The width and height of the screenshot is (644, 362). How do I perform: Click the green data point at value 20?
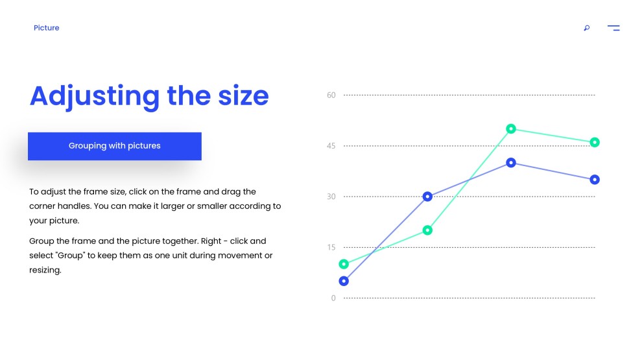(x=427, y=230)
